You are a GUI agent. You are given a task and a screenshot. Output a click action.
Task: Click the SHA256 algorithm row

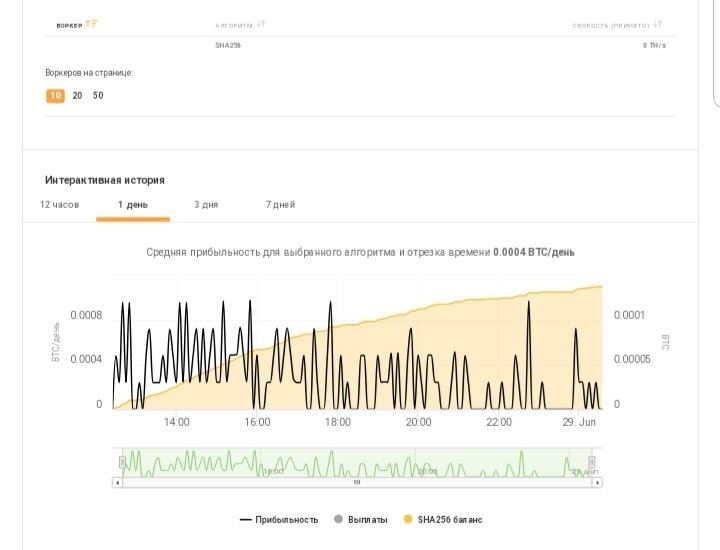point(228,46)
